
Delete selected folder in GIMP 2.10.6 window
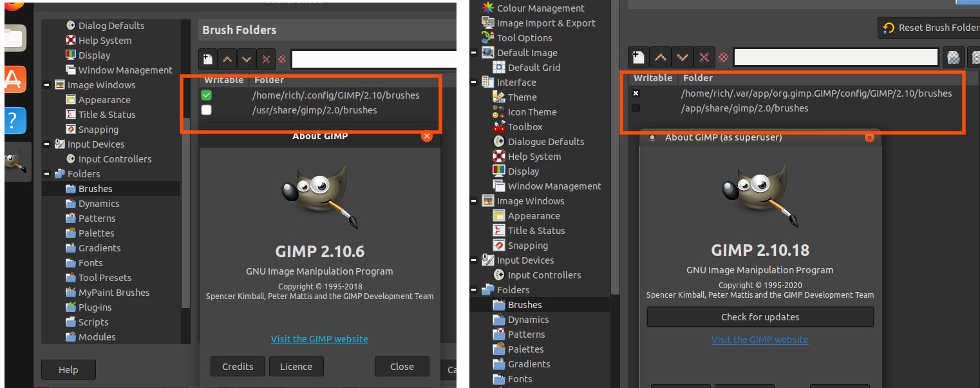click(265, 59)
